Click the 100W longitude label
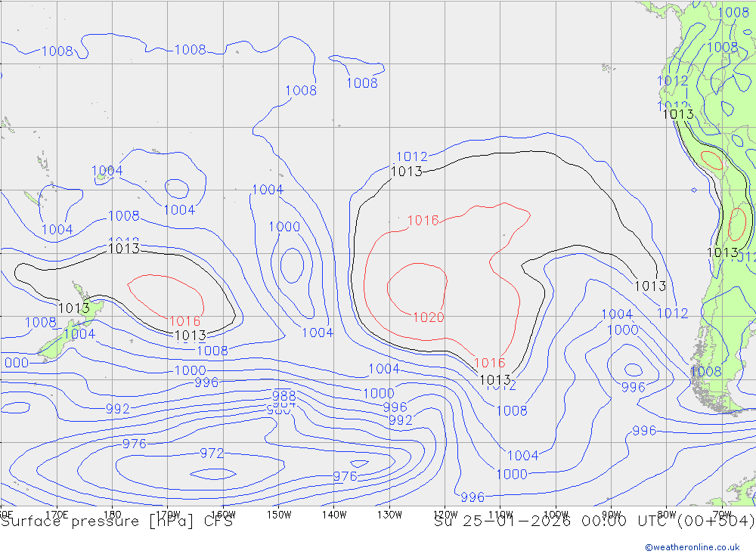The width and height of the screenshot is (756, 554). point(556,515)
